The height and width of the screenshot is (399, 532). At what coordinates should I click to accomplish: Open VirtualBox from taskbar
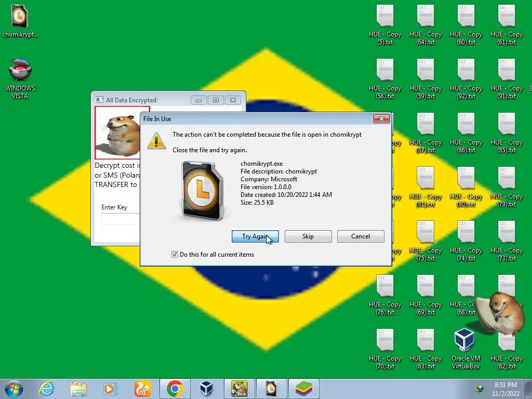tap(206, 389)
